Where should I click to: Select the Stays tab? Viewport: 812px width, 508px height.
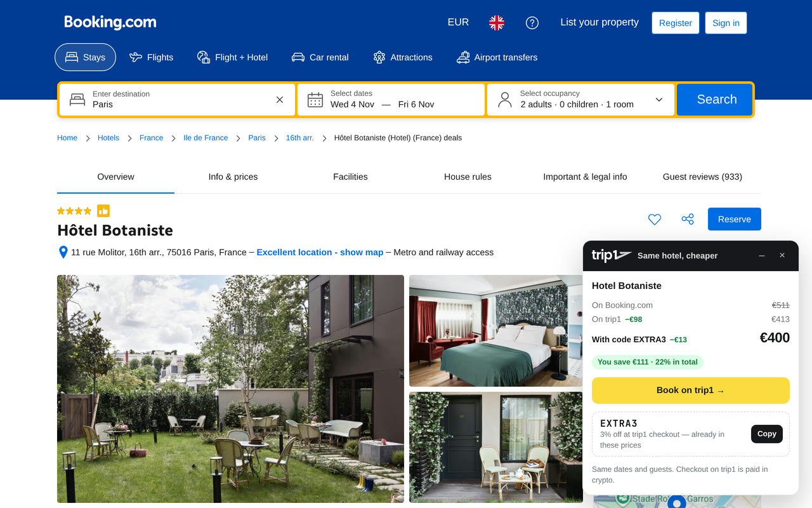(x=85, y=57)
